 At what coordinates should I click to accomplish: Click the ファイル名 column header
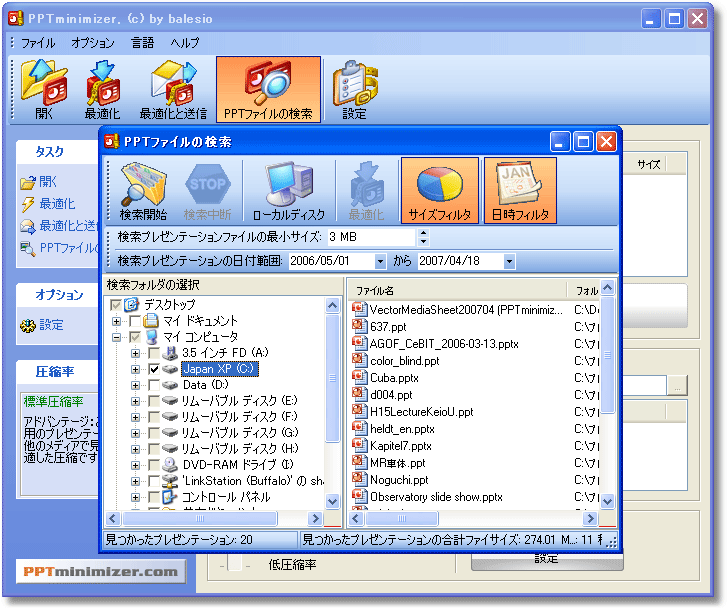457,291
